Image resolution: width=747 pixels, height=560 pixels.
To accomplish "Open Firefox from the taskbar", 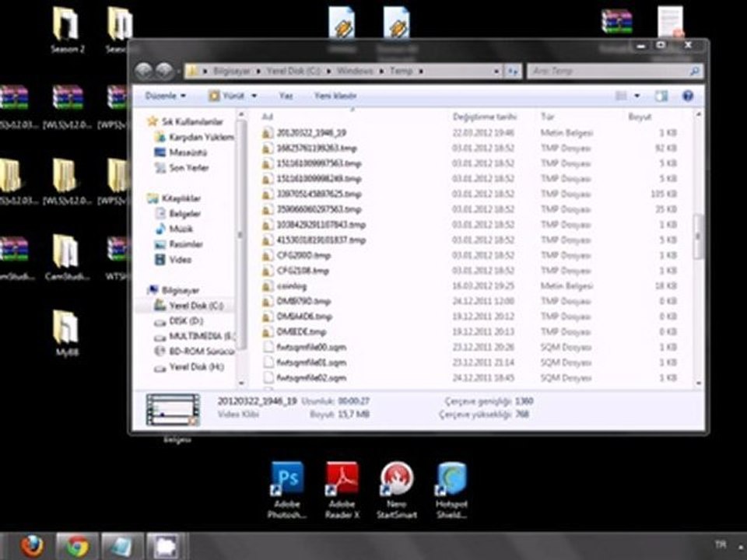I will (x=32, y=546).
